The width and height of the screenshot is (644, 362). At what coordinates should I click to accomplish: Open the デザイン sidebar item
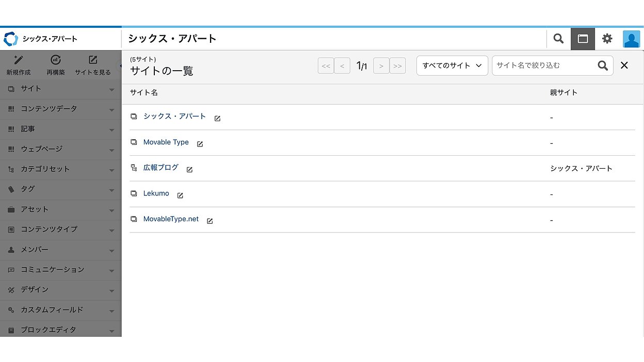click(60, 290)
